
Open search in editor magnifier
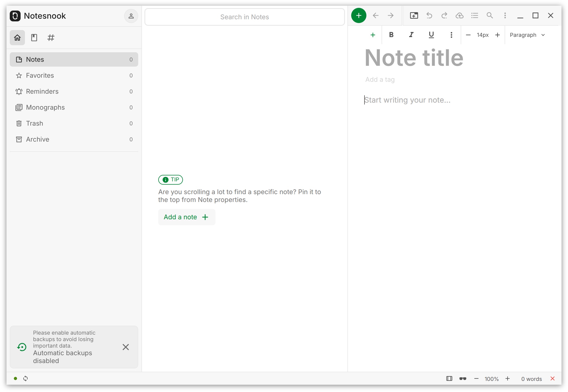tap(490, 15)
